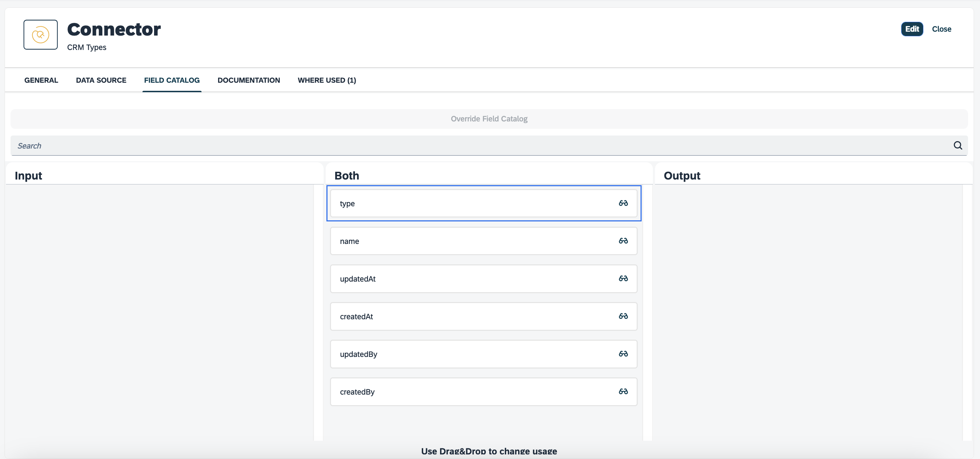Viewport: 980px width, 459px height.
Task: Click the glasses icon for createdAt
Action: point(623,316)
